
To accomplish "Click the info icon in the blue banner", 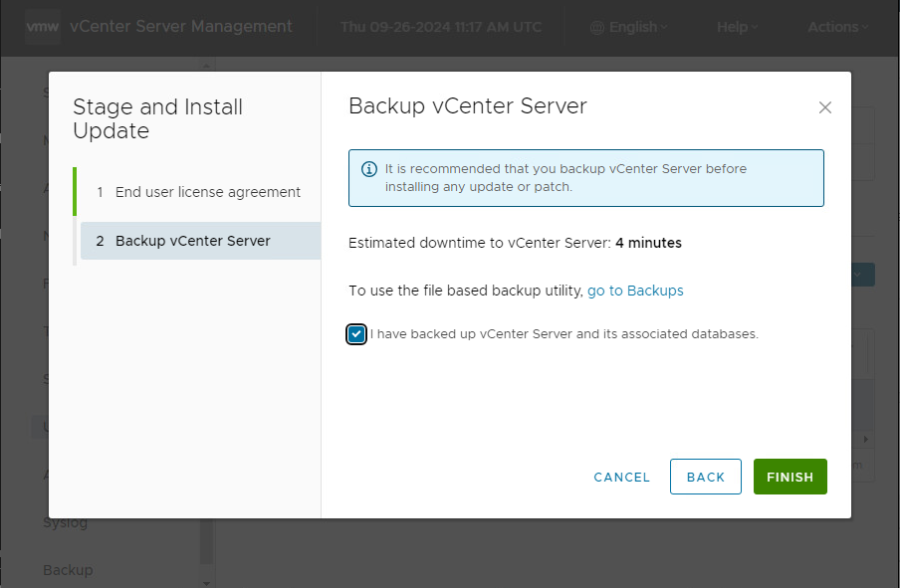I will (x=368, y=169).
